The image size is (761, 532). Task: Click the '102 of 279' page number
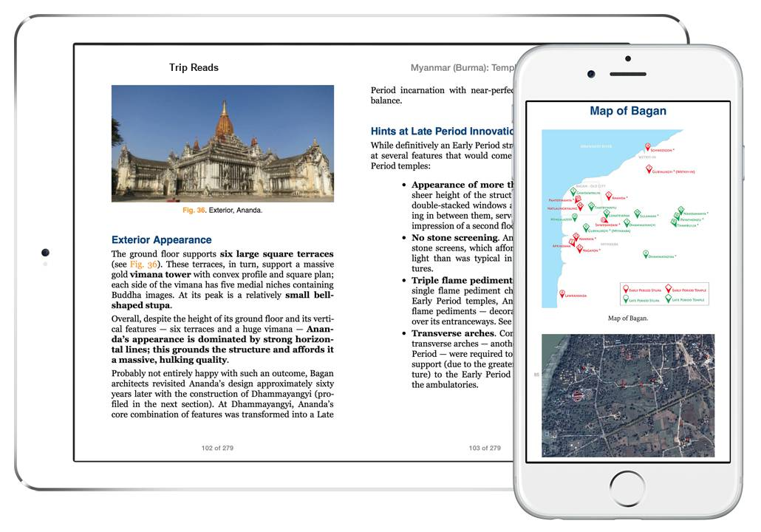(217, 448)
